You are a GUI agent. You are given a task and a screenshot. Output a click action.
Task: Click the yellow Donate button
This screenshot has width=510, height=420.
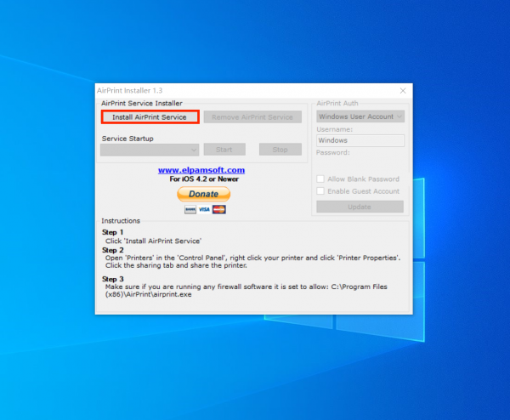coord(203,194)
